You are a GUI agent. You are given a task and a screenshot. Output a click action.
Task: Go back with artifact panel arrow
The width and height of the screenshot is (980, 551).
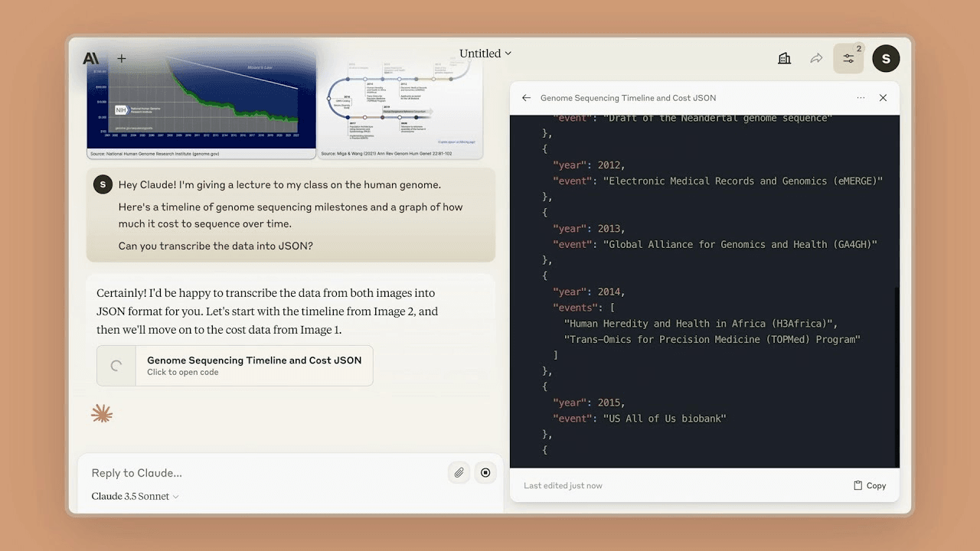[526, 98]
